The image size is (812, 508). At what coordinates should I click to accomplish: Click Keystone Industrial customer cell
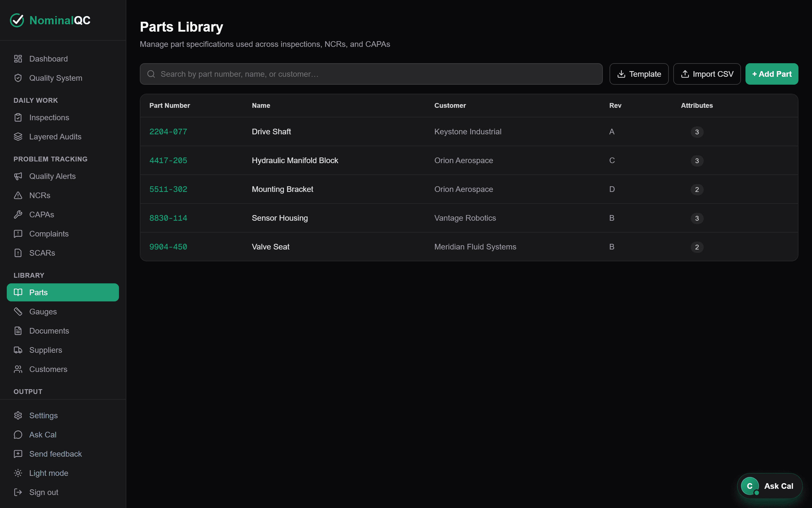[468, 132]
